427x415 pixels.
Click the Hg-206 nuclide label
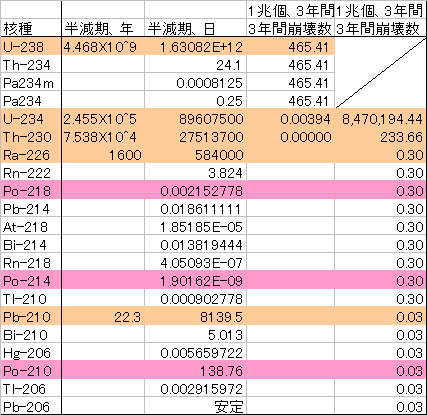click(x=31, y=353)
